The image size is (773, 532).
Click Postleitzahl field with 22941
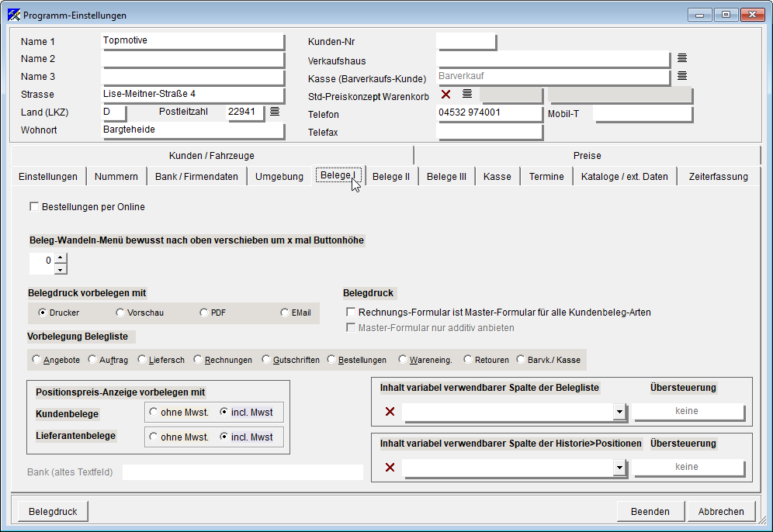point(245,112)
